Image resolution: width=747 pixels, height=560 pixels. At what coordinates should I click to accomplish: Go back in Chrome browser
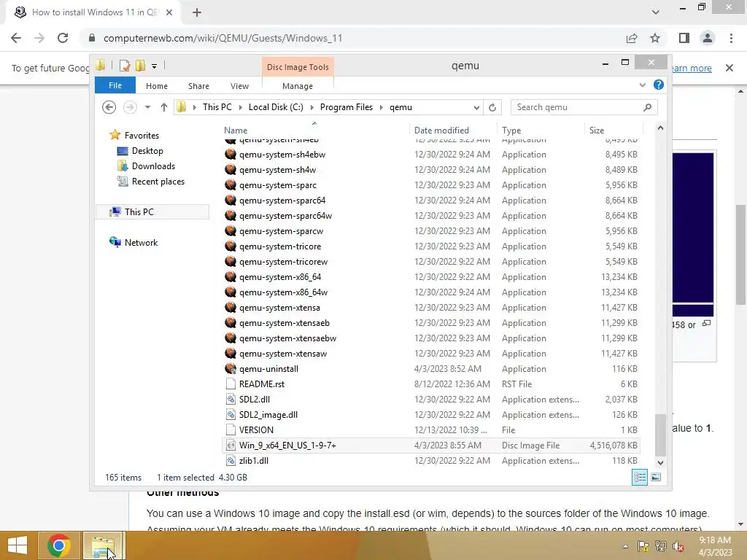pyautogui.click(x=16, y=38)
